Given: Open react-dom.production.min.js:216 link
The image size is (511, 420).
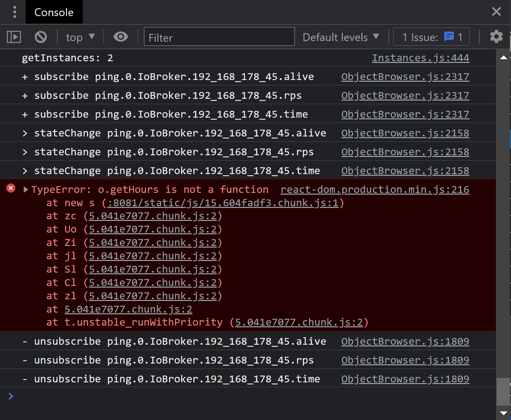Looking at the screenshot, I should (x=375, y=189).
